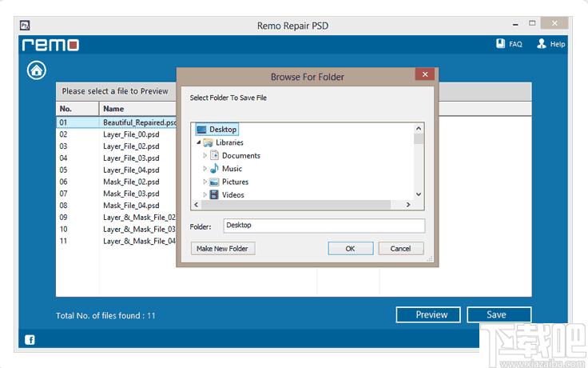Expand the Pictures node arrow
The height and width of the screenshot is (368, 588).
(x=205, y=182)
